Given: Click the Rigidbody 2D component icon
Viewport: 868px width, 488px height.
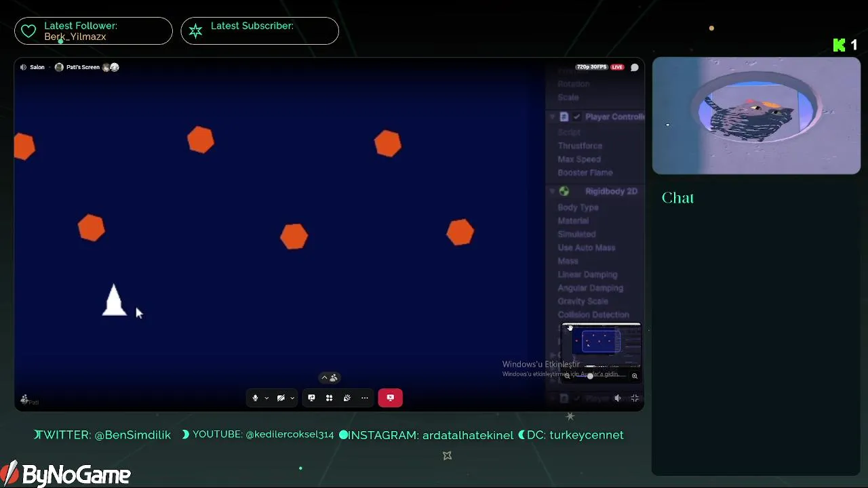Looking at the screenshot, I should point(564,192).
